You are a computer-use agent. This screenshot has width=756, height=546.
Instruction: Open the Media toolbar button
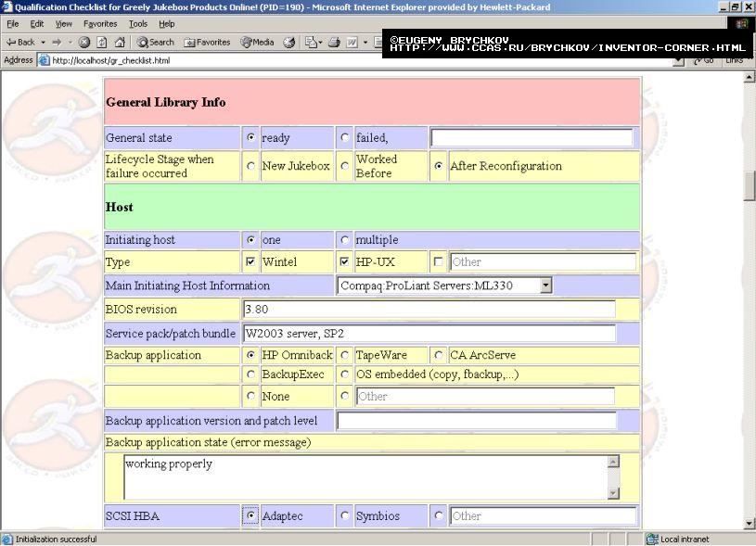pos(258,43)
